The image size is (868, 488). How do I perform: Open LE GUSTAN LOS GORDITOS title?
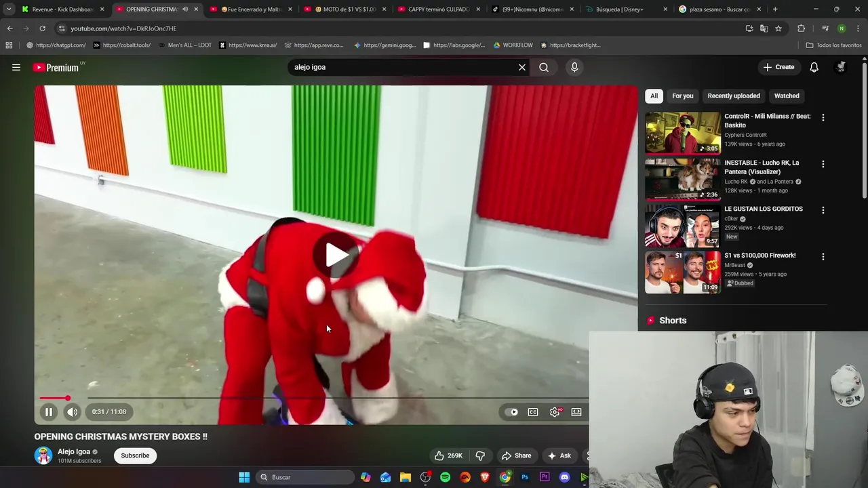coord(764,209)
